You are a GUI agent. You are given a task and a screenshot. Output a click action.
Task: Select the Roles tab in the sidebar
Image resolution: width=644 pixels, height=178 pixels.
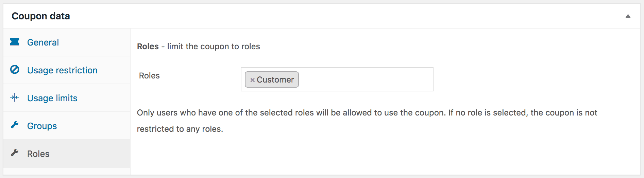(x=38, y=154)
